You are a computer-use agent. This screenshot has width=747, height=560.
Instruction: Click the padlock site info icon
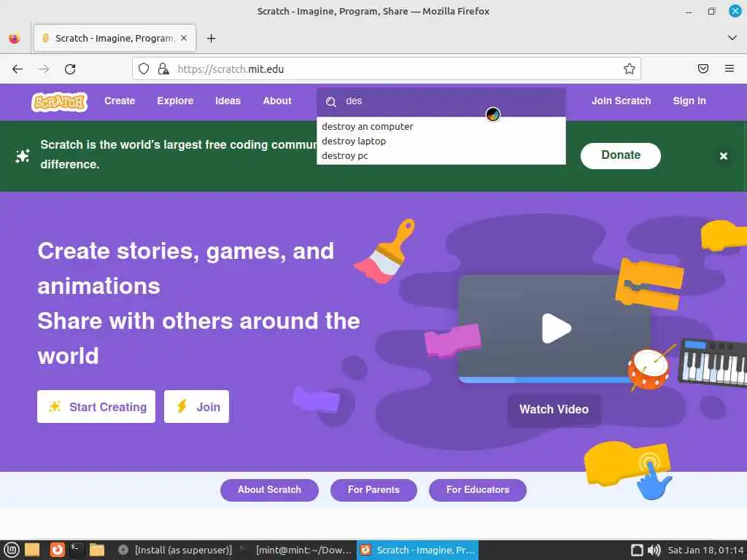click(x=163, y=69)
